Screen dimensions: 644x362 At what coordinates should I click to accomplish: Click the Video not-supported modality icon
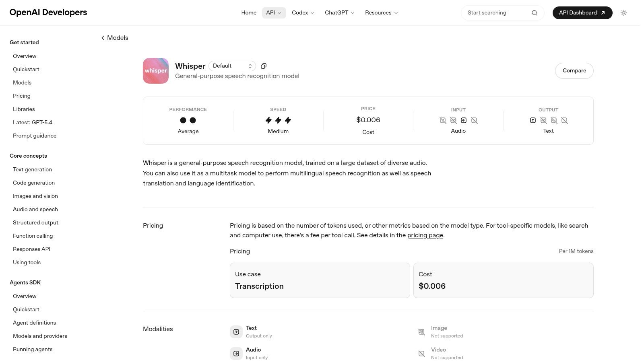click(421, 353)
